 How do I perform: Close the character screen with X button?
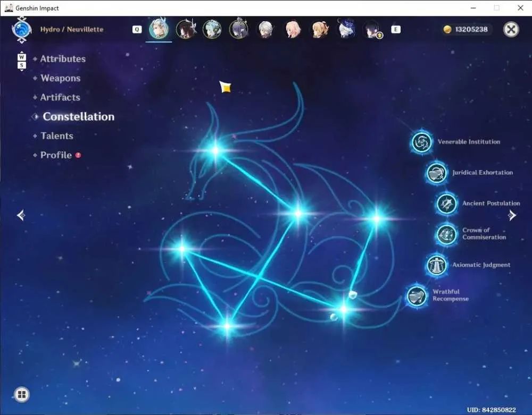coord(511,29)
